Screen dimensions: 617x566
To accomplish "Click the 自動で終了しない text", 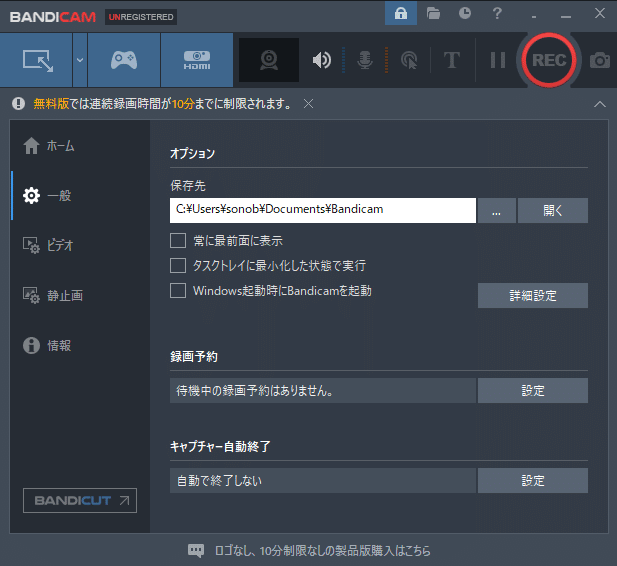I will (x=219, y=480).
